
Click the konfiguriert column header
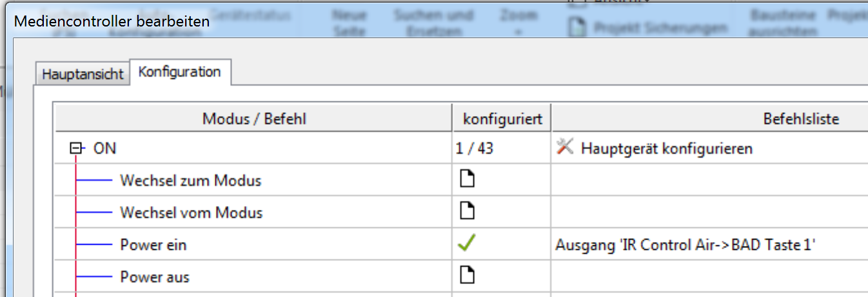coord(502,119)
